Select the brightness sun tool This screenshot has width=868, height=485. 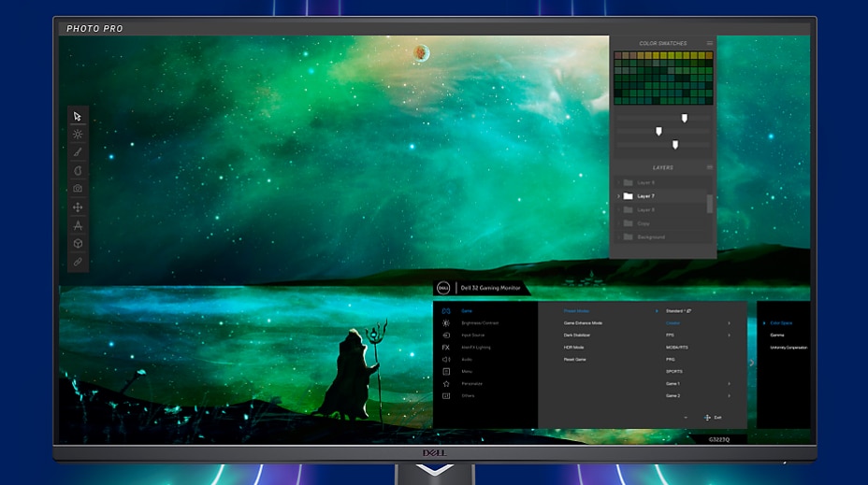coord(78,135)
